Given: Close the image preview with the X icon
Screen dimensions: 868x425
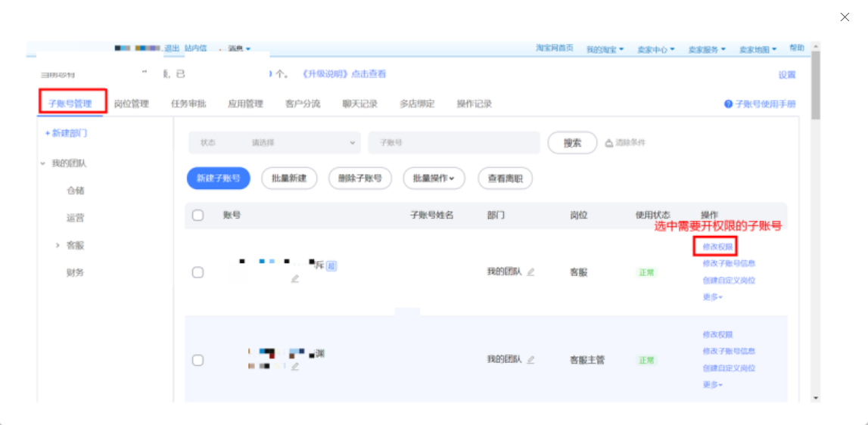Looking at the screenshot, I should (x=845, y=17).
